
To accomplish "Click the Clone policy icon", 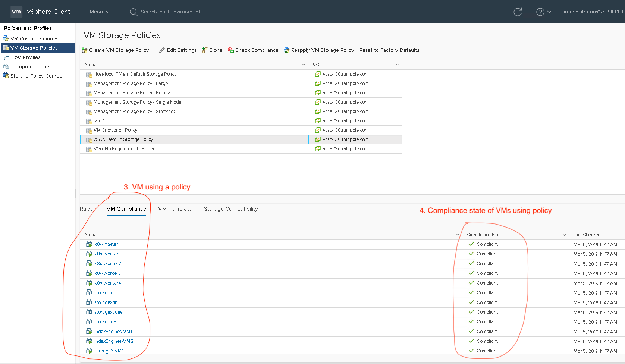I will tap(204, 50).
